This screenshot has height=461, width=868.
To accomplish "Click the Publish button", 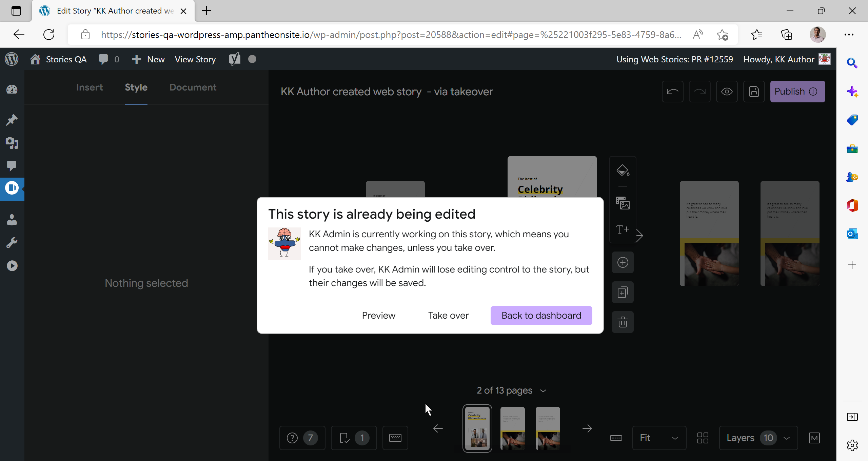I will click(797, 92).
